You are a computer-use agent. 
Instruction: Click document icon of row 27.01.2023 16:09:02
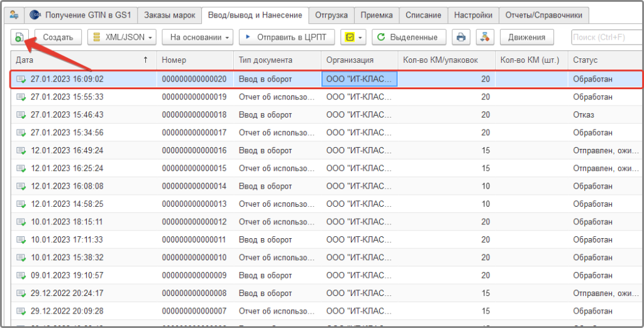21,79
